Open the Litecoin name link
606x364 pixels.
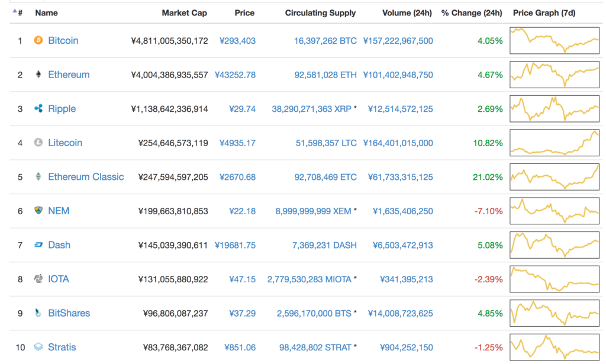pos(65,143)
